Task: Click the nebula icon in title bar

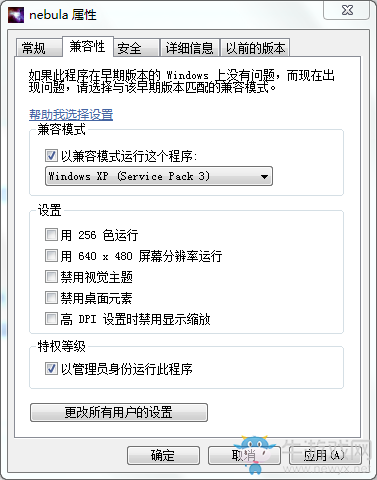Action: (16, 15)
